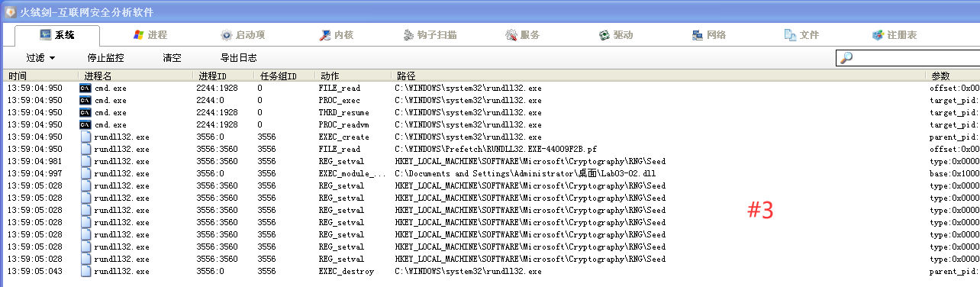This screenshot has height=287, width=980.
Task: Click the 13:59:04:997 timestamp
Action: [x=35, y=173]
